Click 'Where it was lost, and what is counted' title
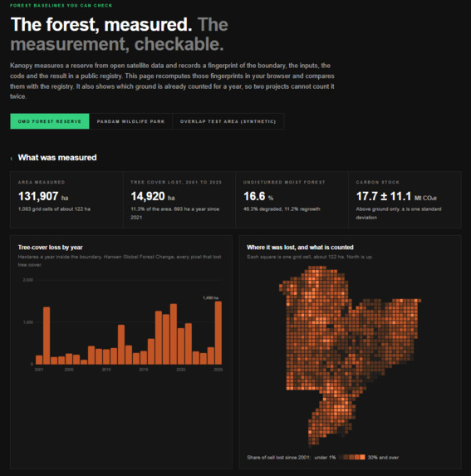The image size is (471, 476). [x=300, y=248]
